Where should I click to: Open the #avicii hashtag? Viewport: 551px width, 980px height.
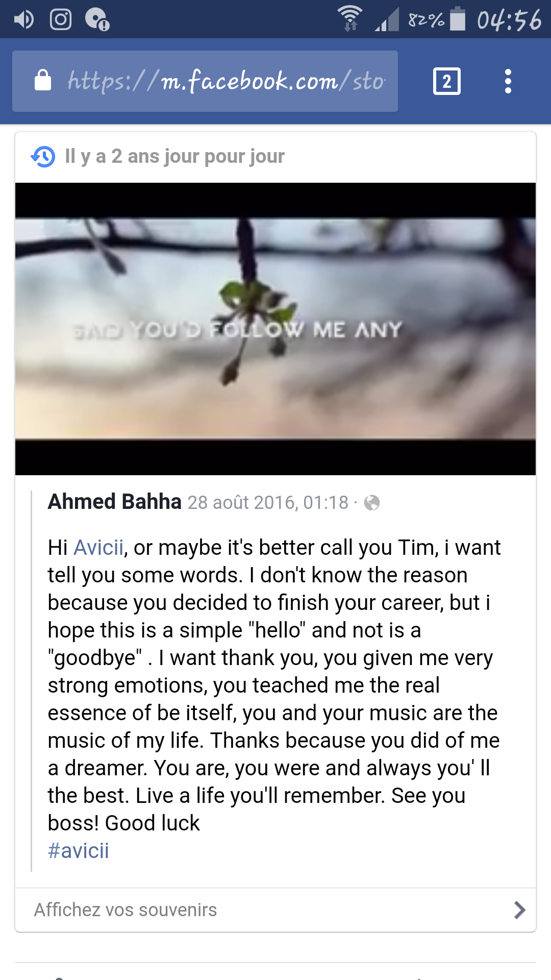click(x=79, y=851)
